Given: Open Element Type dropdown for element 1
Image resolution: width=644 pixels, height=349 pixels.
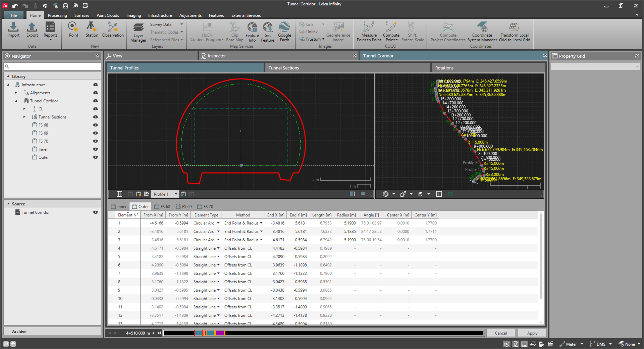Looking at the screenshot, I should tap(218, 223).
